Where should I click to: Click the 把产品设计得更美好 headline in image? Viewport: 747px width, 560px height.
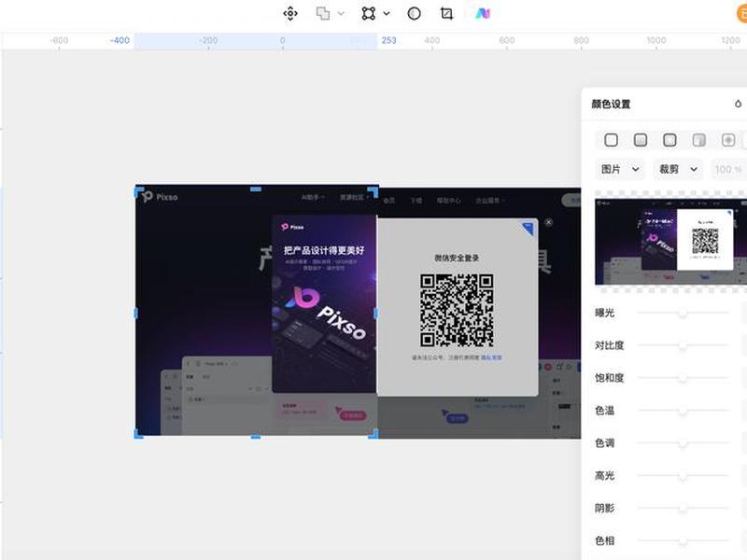pyautogui.click(x=324, y=250)
